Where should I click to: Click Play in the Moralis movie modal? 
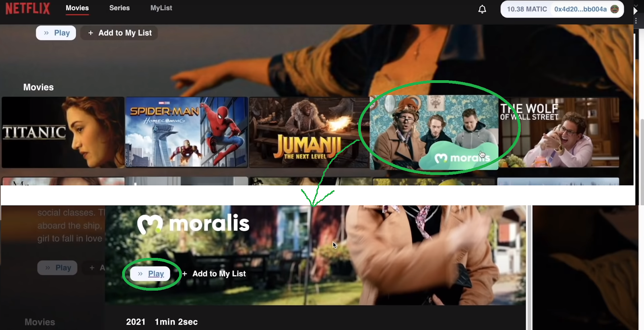pos(150,274)
